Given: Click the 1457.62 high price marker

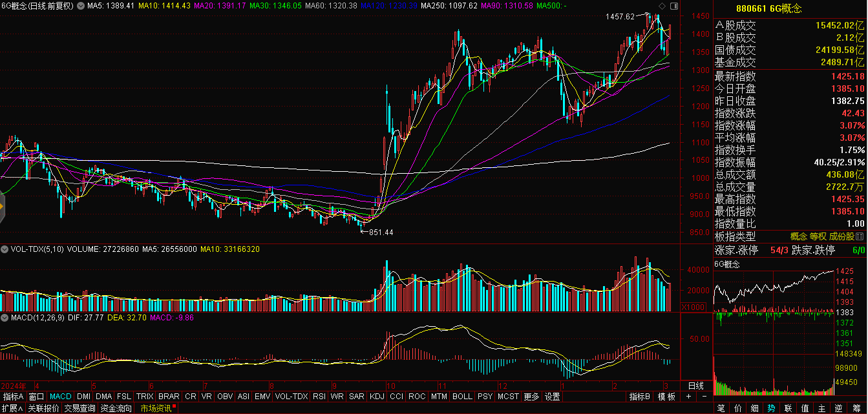Looking at the screenshot, I should [620, 16].
